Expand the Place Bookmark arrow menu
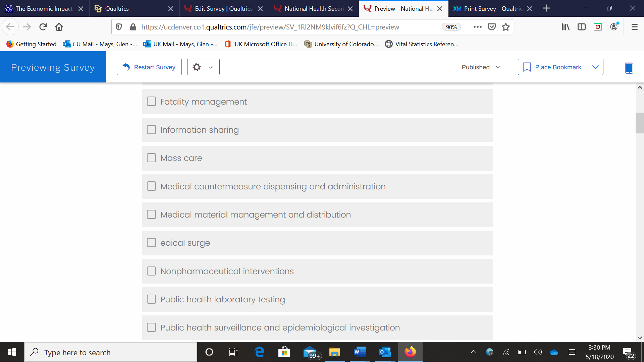644x362 pixels. tap(595, 67)
